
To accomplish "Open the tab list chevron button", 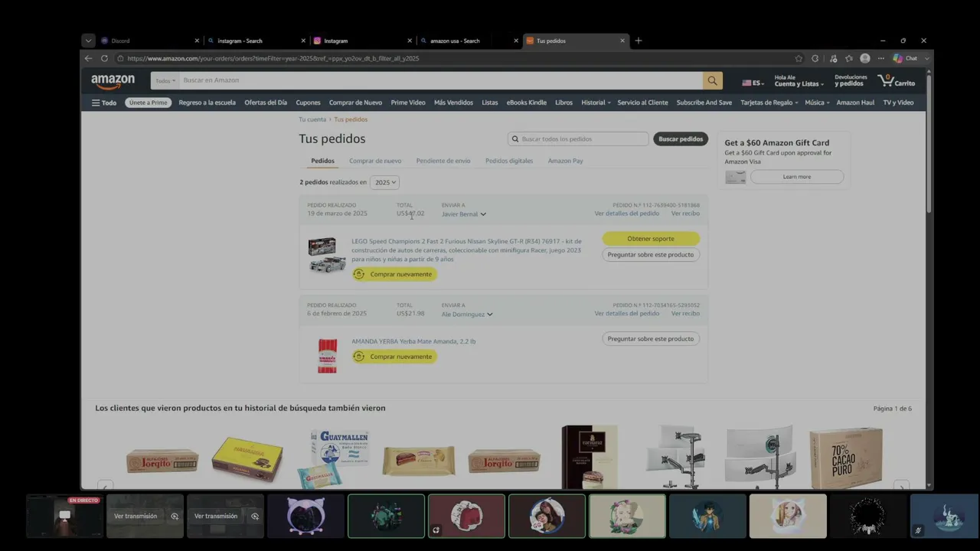I will 89,41.
